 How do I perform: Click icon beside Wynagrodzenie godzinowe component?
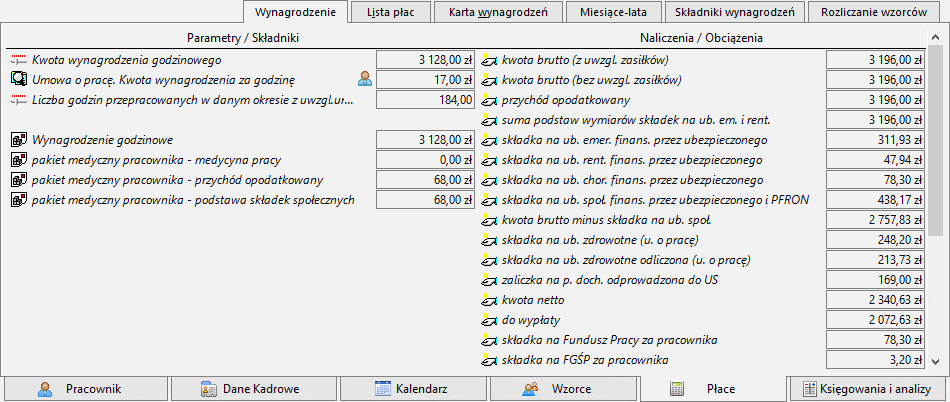pyautogui.click(x=17, y=140)
